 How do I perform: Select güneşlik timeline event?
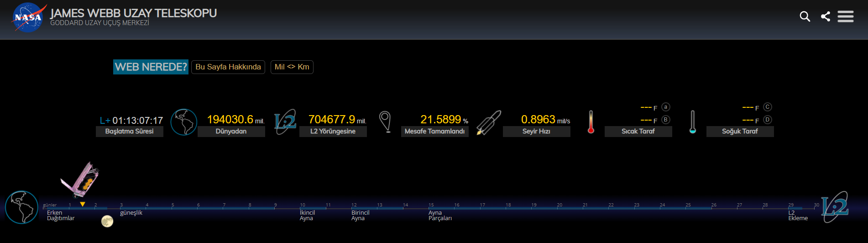coord(131,213)
